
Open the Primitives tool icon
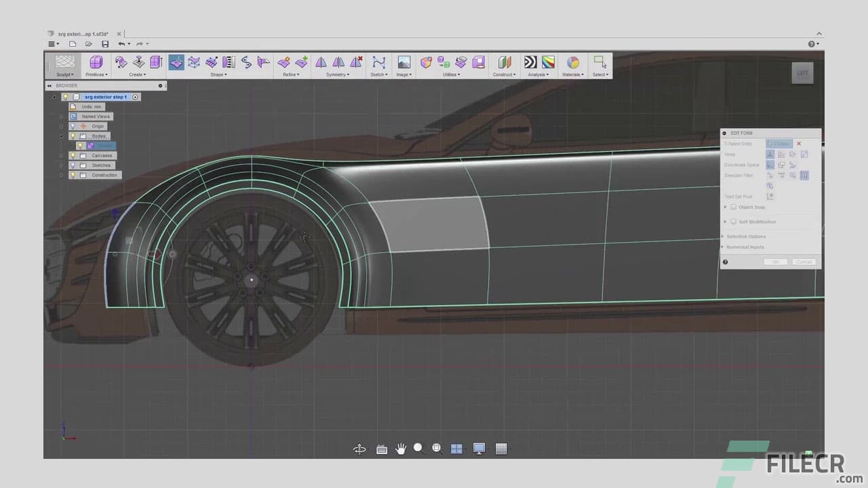point(96,62)
